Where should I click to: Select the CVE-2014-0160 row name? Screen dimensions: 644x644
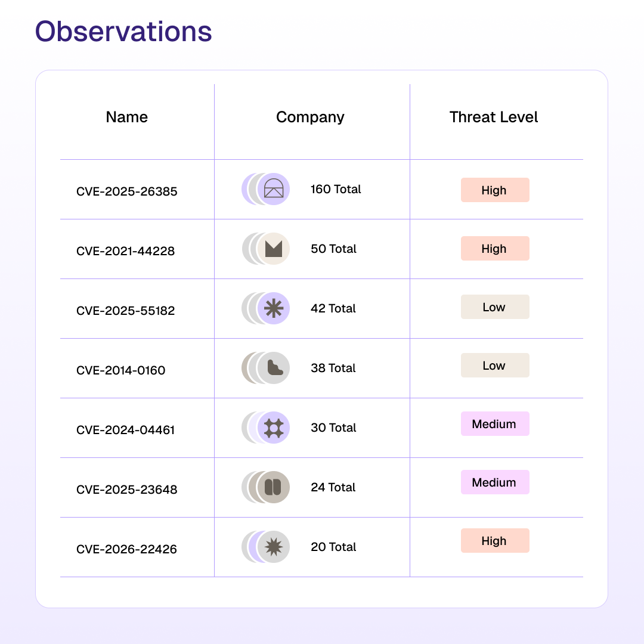[x=121, y=370]
